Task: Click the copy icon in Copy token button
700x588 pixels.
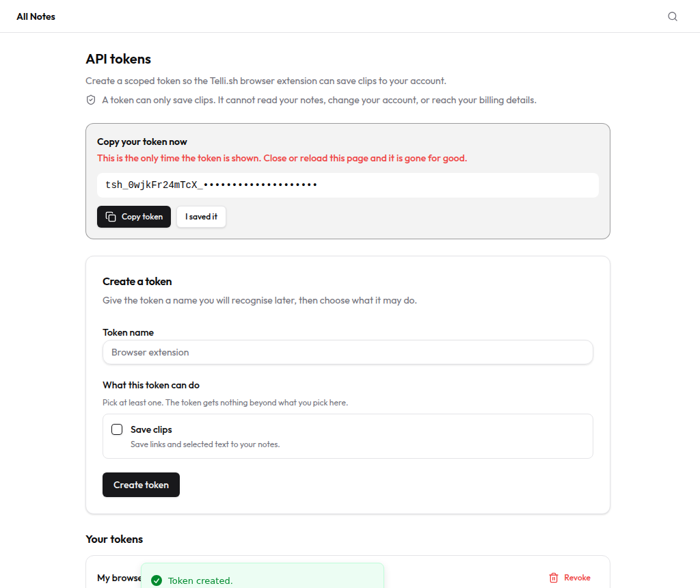Action: click(111, 217)
